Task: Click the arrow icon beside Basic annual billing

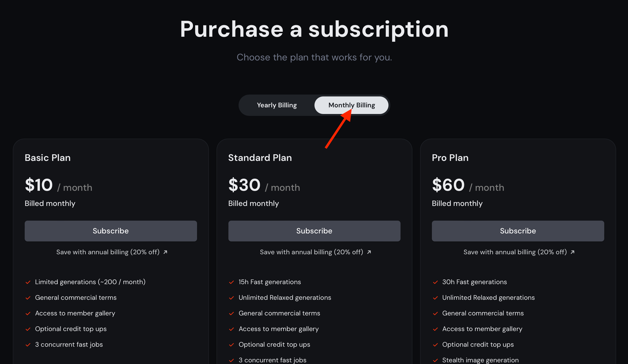Action: [x=165, y=252]
